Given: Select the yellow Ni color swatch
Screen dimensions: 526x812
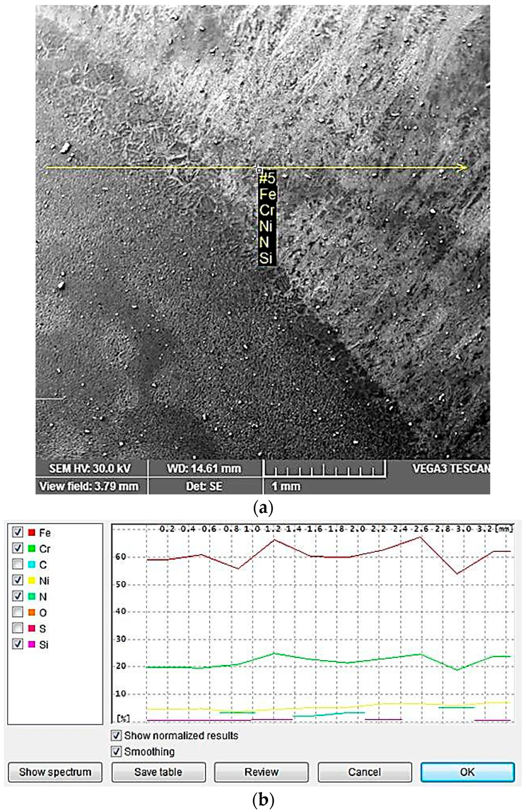Looking at the screenshot, I should pyautogui.click(x=32, y=580).
